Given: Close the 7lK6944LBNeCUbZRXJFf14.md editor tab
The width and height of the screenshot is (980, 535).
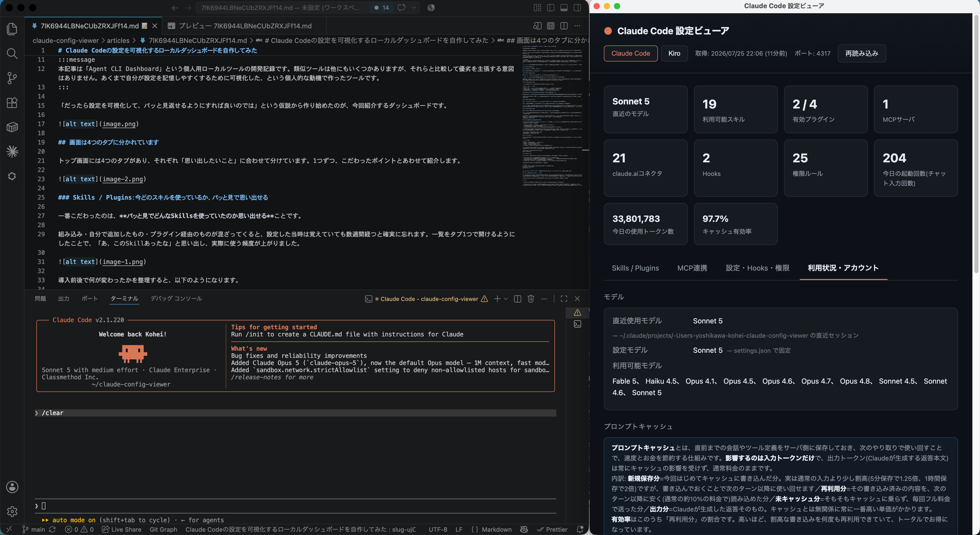Looking at the screenshot, I should [x=154, y=26].
